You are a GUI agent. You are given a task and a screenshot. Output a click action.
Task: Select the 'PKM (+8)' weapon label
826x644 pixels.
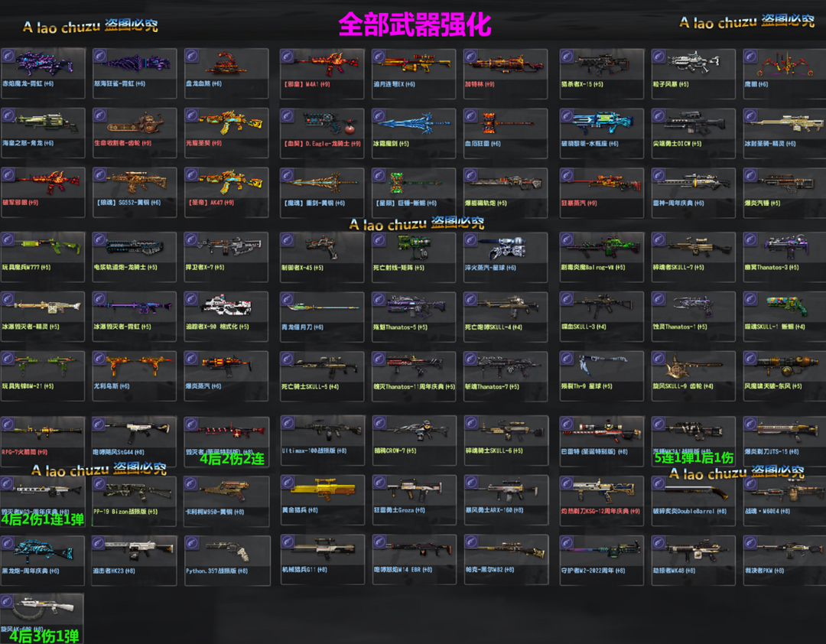pyautogui.click(x=764, y=571)
